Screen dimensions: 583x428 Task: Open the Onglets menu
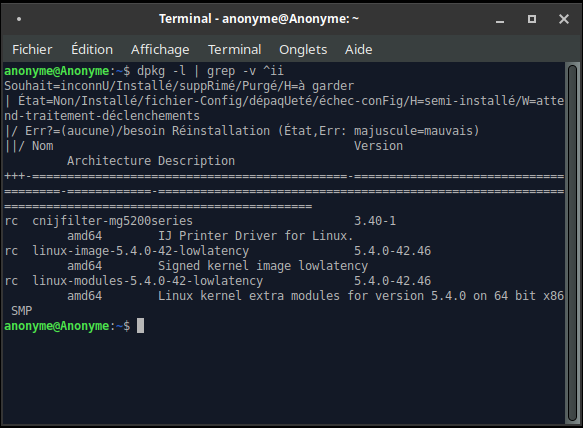pos(303,49)
